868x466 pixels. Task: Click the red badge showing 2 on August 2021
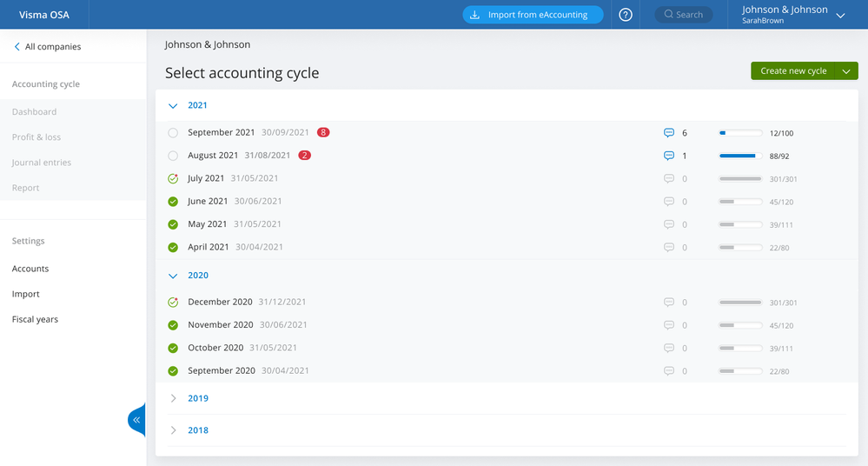pos(305,156)
